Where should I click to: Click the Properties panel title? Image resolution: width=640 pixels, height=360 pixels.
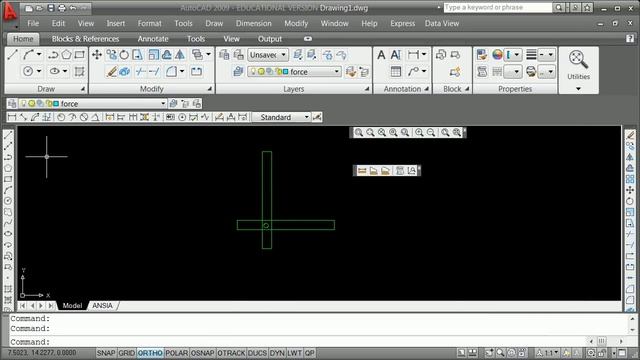(x=515, y=89)
